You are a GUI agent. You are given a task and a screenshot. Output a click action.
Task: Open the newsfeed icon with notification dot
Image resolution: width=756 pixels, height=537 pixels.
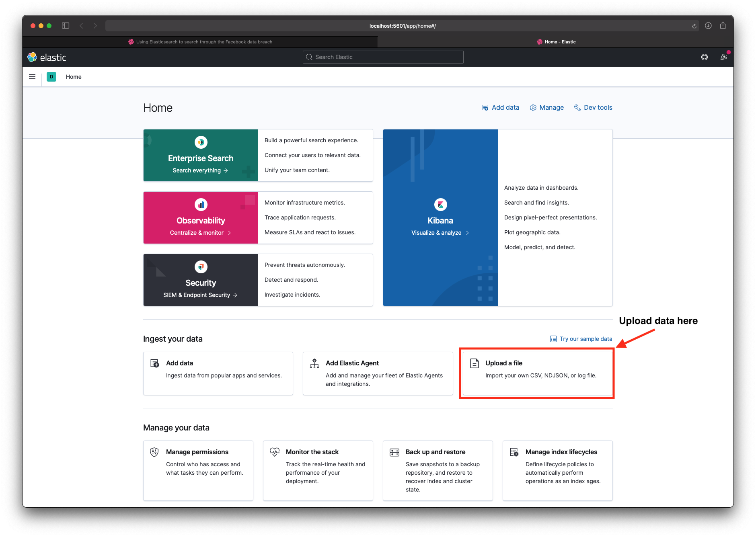[x=724, y=57]
